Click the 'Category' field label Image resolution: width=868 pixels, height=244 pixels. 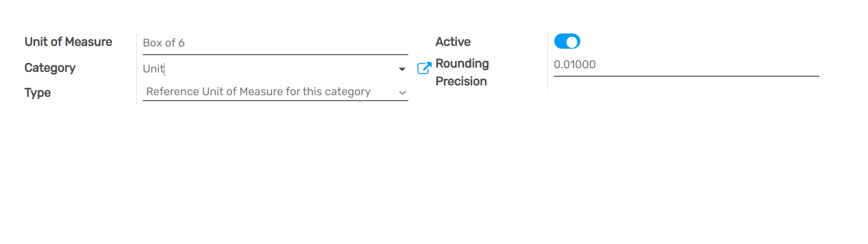tap(50, 68)
